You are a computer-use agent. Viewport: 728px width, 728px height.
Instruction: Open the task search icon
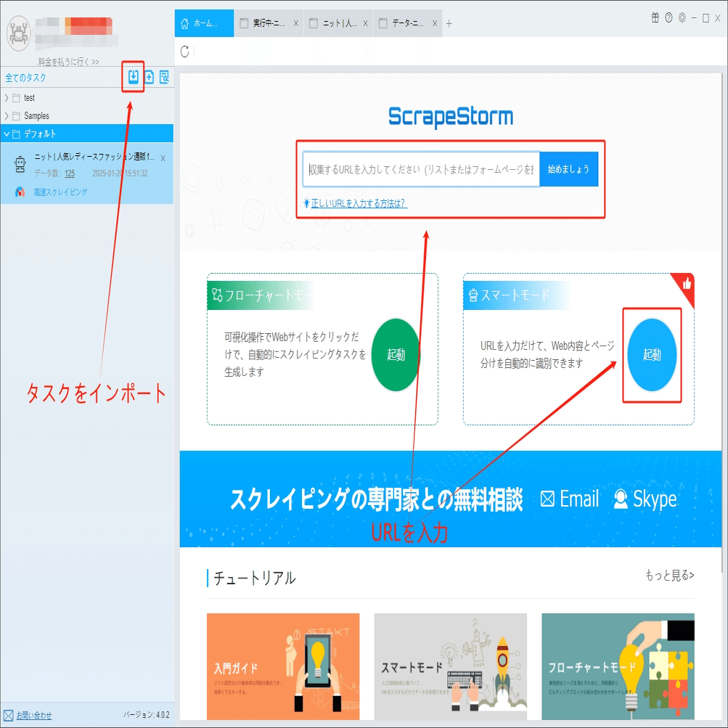pyautogui.click(x=164, y=77)
